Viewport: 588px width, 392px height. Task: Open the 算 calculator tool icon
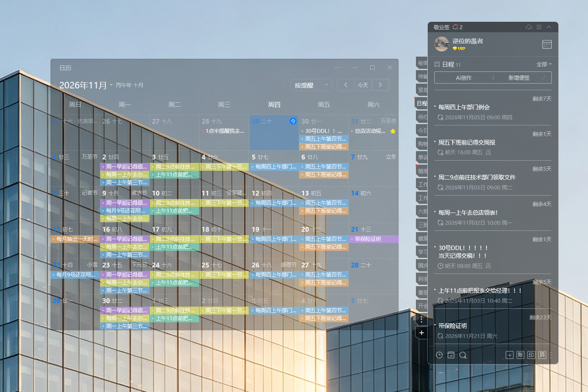(542, 355)
